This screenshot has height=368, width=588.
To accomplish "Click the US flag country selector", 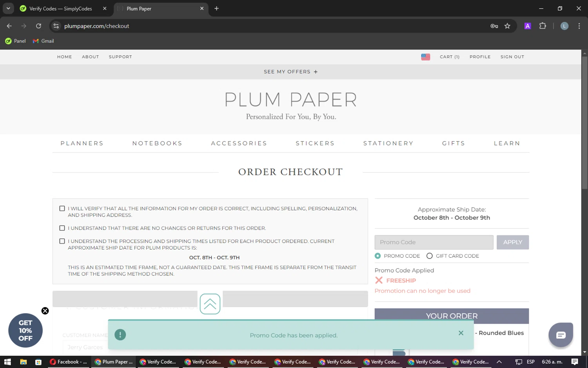I will tap(425, 57).
